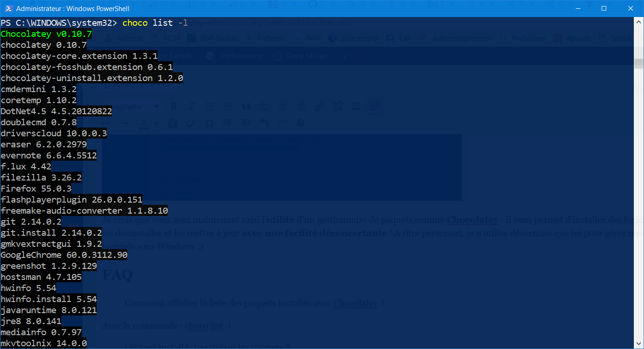Click the 'chocolatey-core.extension 1.3.1' line
The height and width of the screenshot is (349, 644).
[79, 56]
